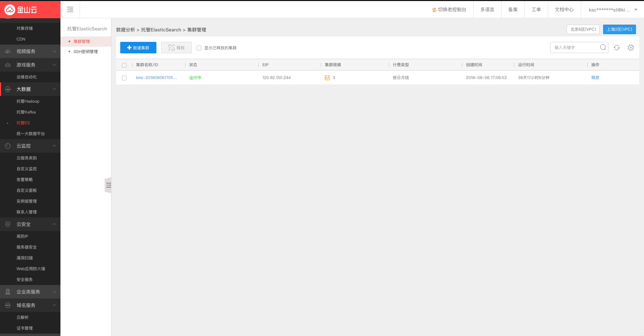
Task: Open 实例组管理 in the sidebar
Action: [27, 201]
